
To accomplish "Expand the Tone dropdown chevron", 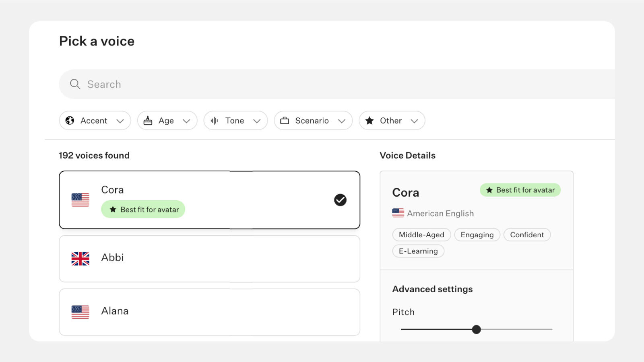I will (x=257, y=121).
